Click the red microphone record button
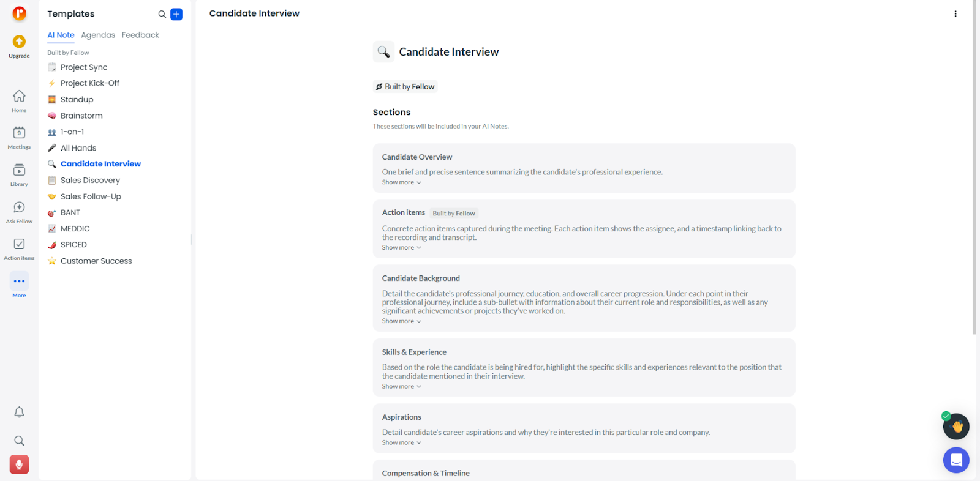Image resolution: width=980 pixels, height=481 pixels. coord(19,464)
